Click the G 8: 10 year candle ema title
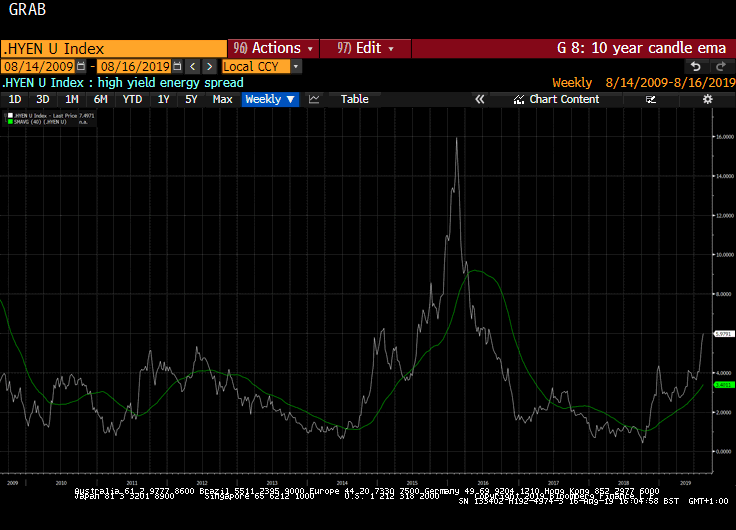The image size is (736, 530). [x=641, y=48]
